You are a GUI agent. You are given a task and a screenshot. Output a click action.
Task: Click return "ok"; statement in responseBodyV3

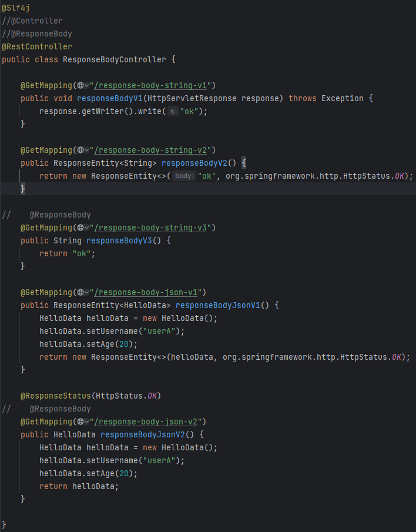coord(67,253)
